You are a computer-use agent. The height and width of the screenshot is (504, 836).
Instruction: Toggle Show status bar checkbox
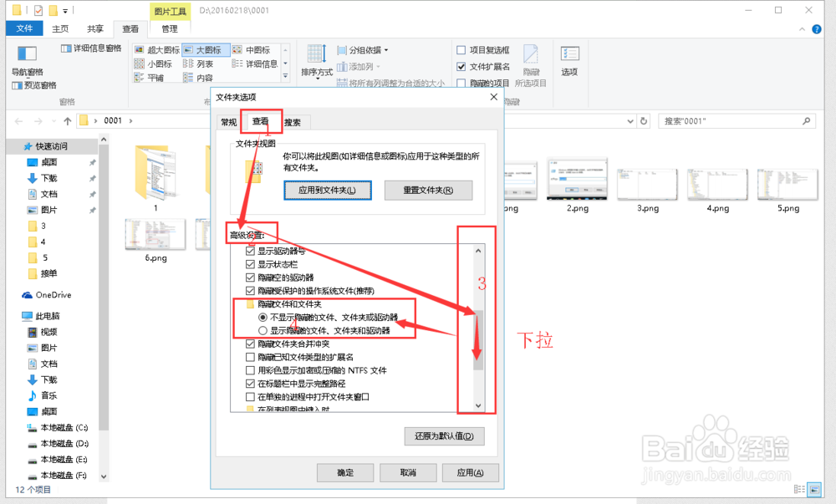tap(250, 264)
